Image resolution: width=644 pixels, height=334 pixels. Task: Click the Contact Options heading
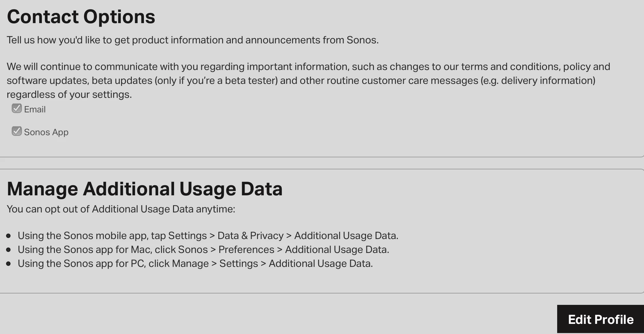[81, 17]
